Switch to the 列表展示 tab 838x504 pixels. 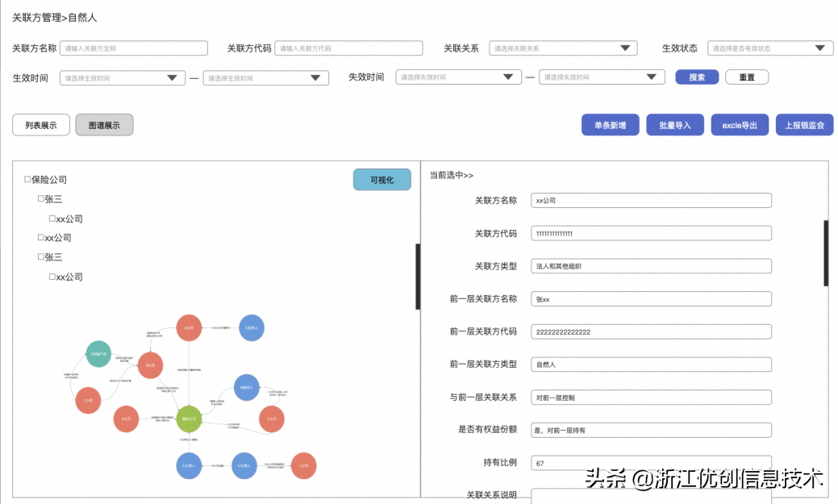tap(40, 124)
